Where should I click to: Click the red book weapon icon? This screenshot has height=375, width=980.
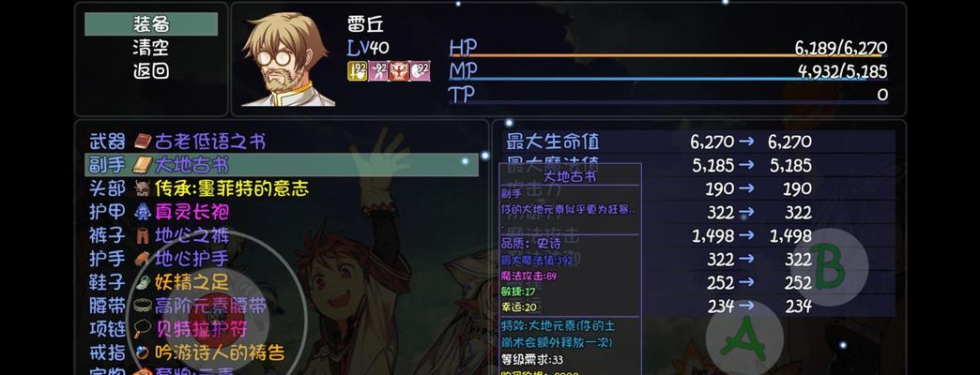(143, 142)
